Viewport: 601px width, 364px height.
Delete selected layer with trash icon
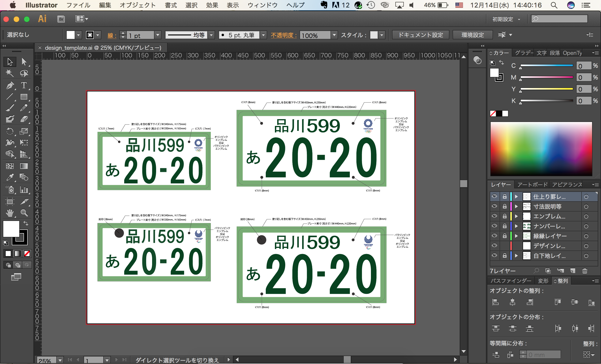[584, 271]
